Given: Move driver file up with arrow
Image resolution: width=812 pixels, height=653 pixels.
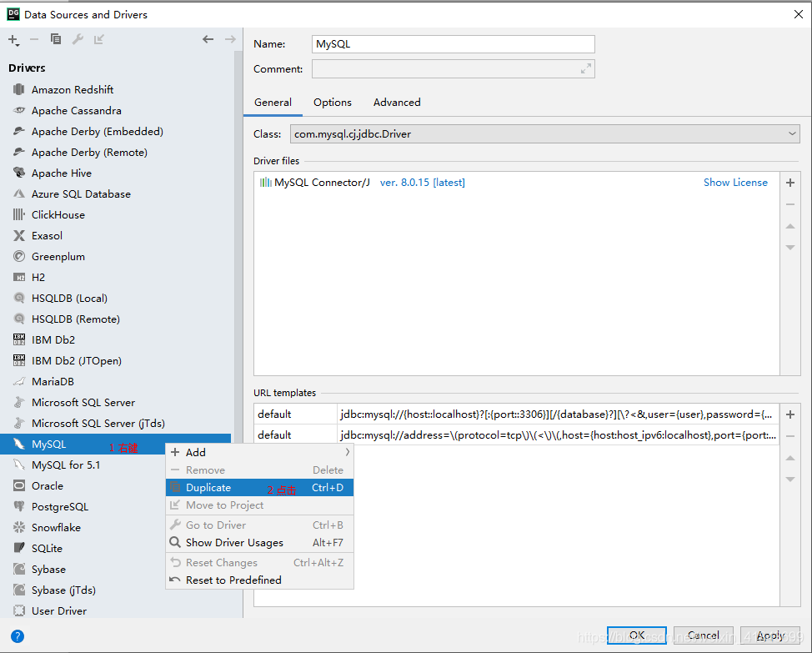Looking at the screenshot, I should (790, 226).
